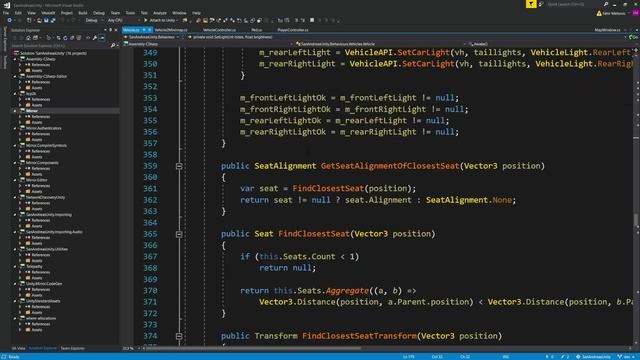Switch to the MapWindow.cs tab
This screenshot has width=640, height=360.
coord(607,30)
